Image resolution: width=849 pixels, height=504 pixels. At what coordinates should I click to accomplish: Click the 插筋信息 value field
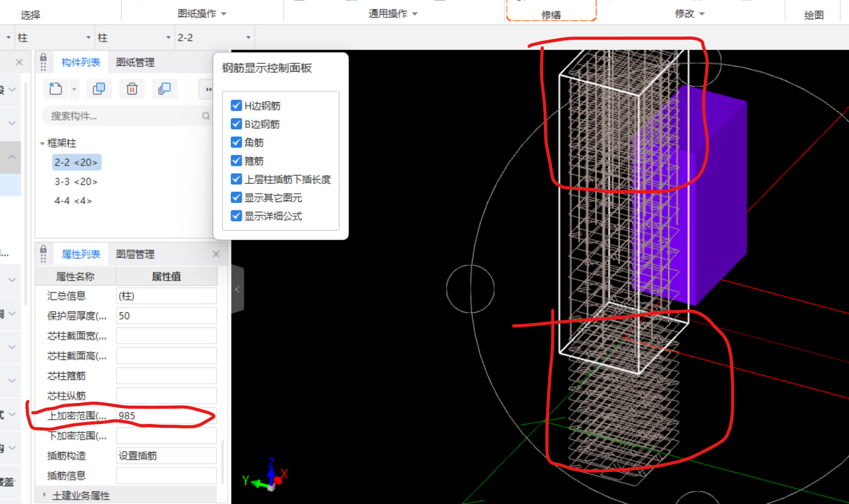[166, 475]
